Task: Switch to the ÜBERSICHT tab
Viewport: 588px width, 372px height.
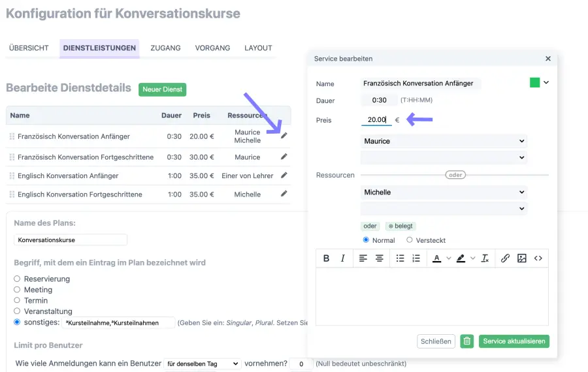Action: pos(29,48)
